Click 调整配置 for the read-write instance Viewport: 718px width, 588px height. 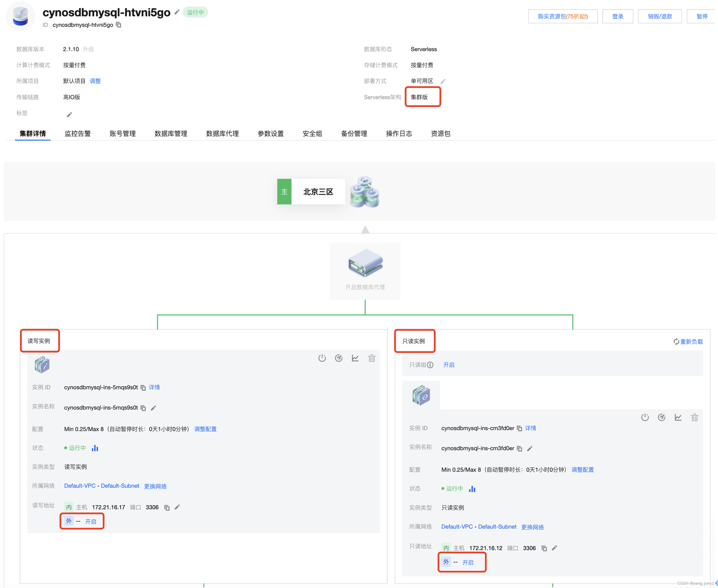coord(206,429)
